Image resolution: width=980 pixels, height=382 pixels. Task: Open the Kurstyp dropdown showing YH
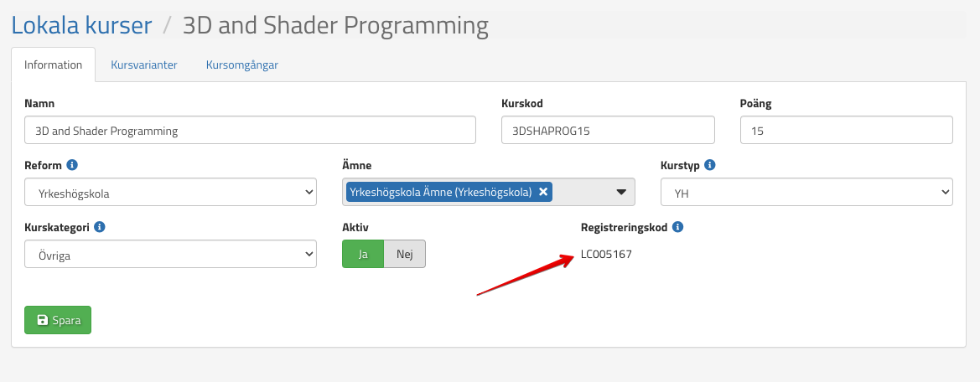click(806, 192)
